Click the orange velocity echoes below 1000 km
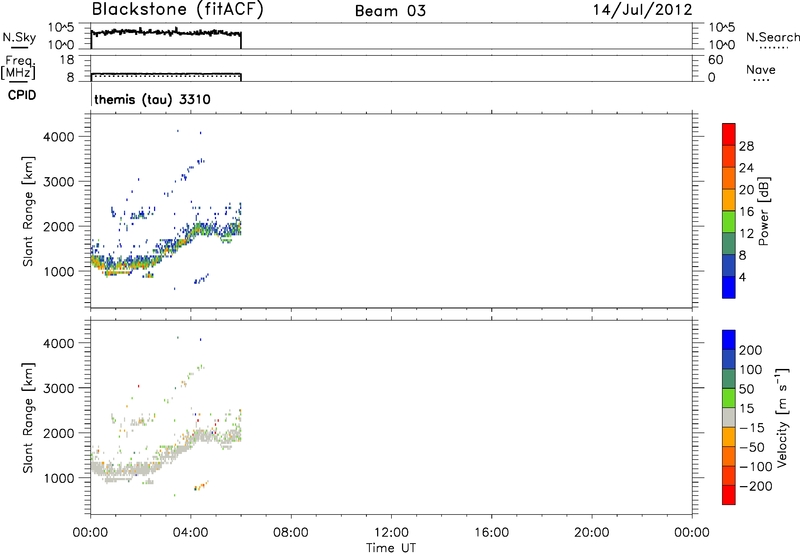The image size is (800, 554). (201, 485)
